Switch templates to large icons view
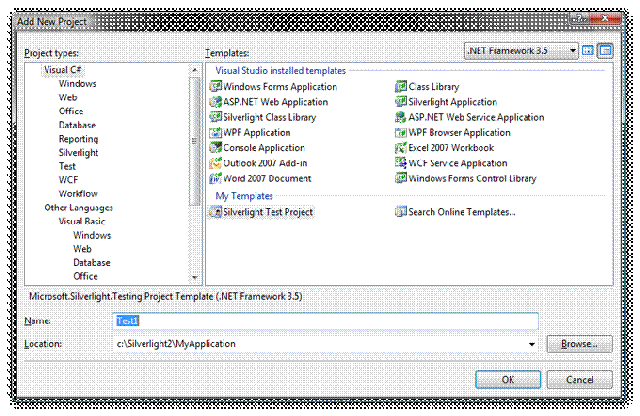Image resolution: width=640 pixels, height=416 pixels. 588,51
